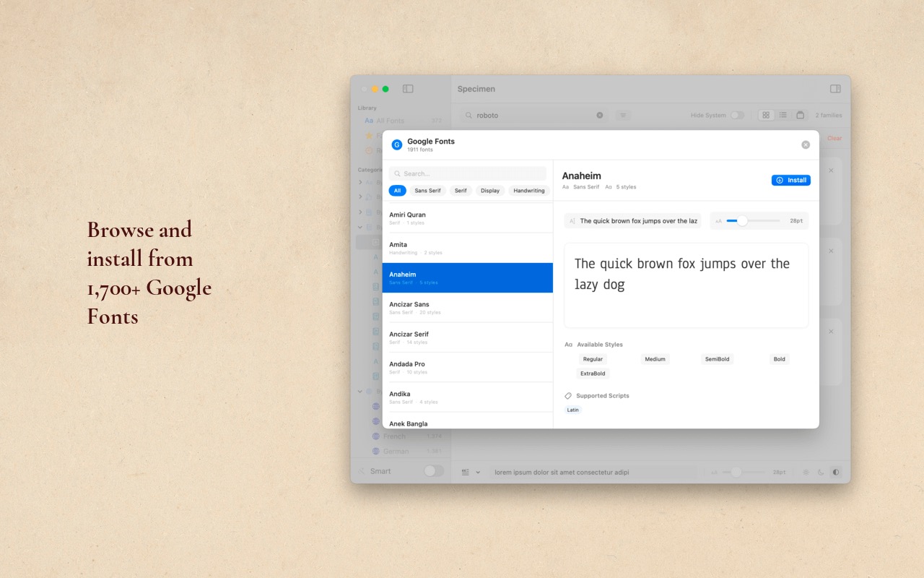This screenshot has width=924, height=578.
Task: Filter Google Fonts by Sans Serif
Action: coord(427,191)
